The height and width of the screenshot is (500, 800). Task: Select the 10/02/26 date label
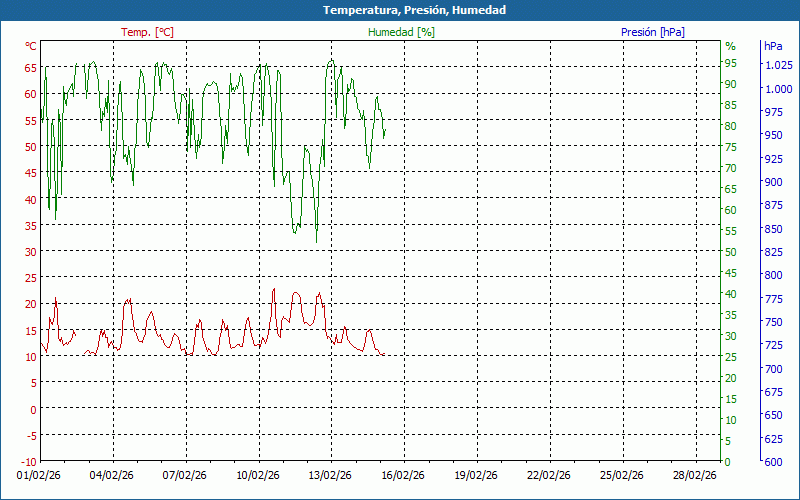click(258, 476)
